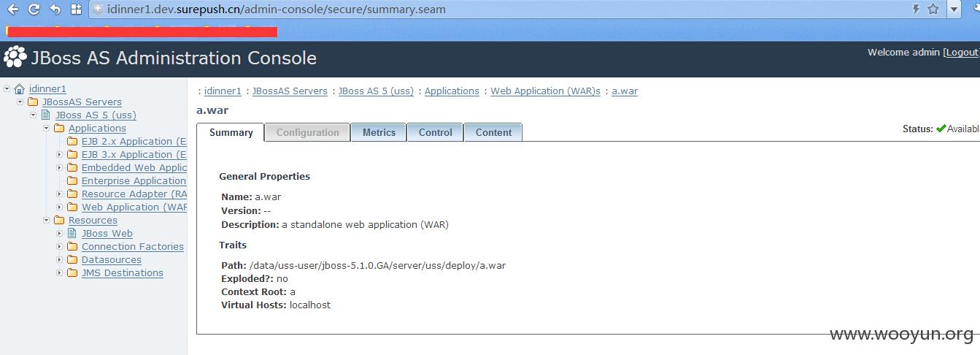
Task: Open idinner1 in the tree
Action: (x=47, y=89)
